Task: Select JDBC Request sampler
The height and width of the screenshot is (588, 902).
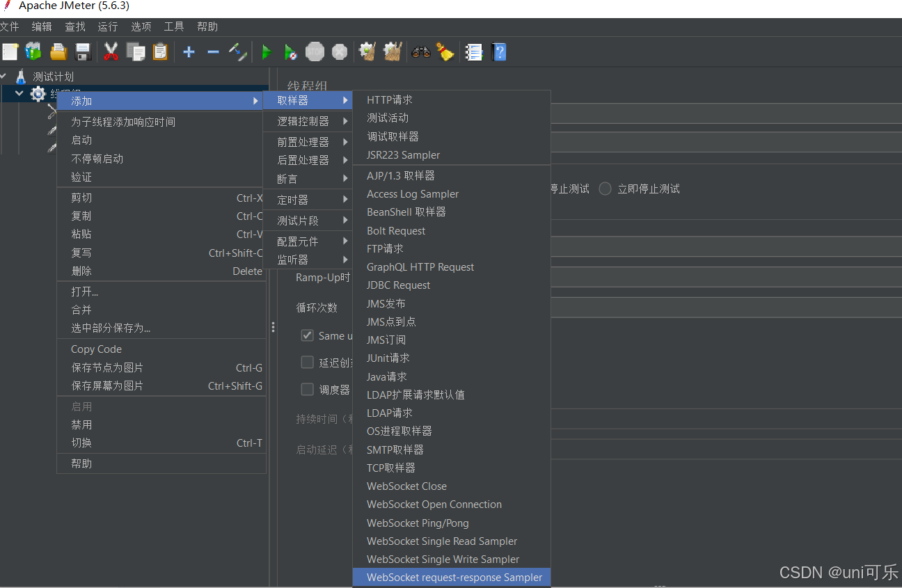Action: point(452,285)
